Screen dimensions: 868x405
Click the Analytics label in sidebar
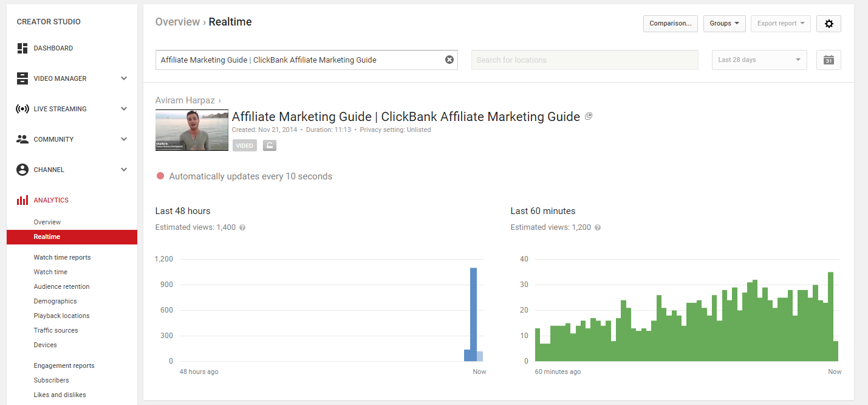pos(51,200)
